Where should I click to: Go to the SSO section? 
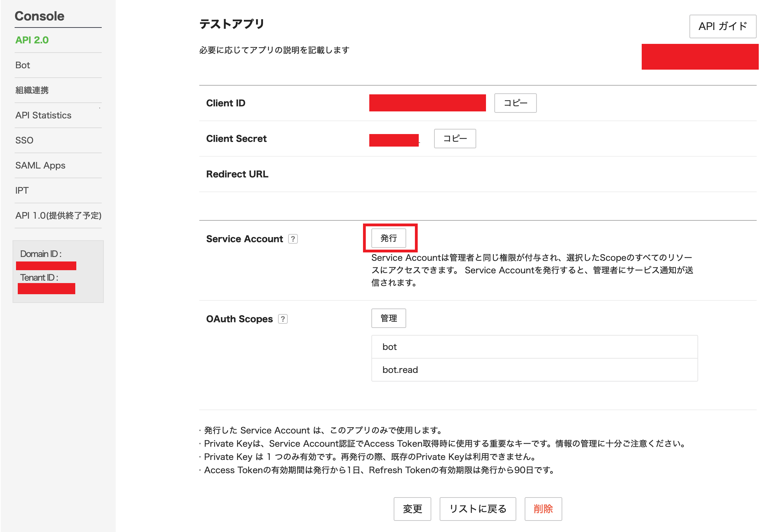click(x=24, y=140)
